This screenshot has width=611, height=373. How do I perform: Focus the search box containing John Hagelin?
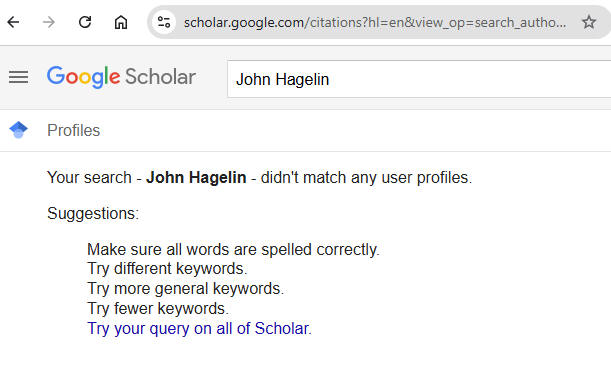coord(419,79)
